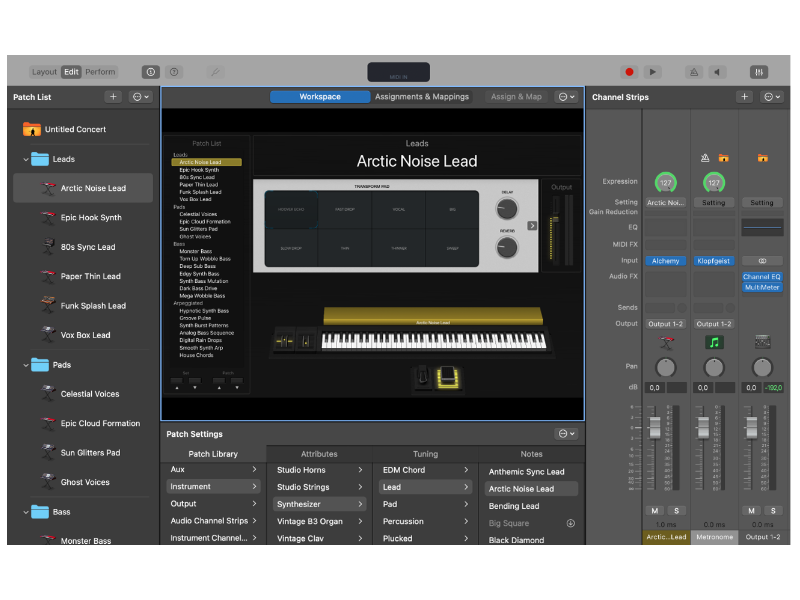800x600 pixels.
Task: Select the Untitled Concert icon
Action: coord(32,129)
